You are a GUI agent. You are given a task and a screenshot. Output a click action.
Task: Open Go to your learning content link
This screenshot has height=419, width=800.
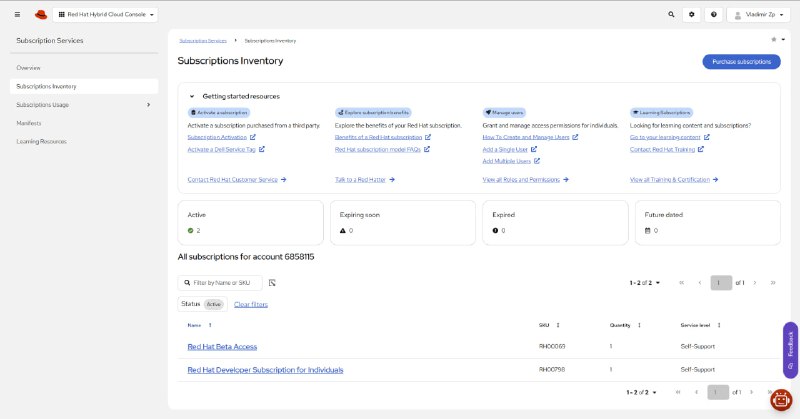pos(669,137)
